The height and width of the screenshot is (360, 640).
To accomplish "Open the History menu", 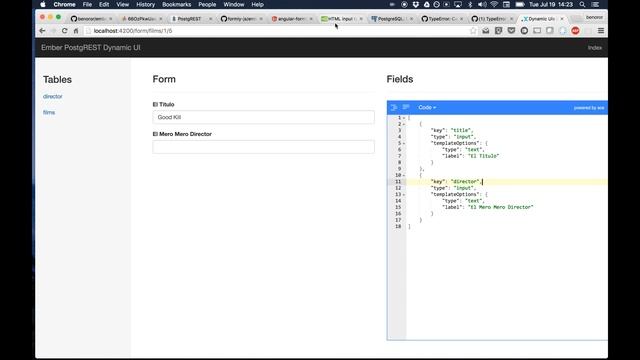I will 145,4.
